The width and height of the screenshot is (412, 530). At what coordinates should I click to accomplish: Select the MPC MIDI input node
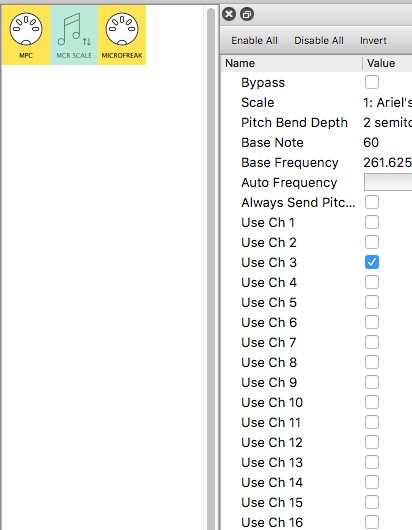(26, 35)
